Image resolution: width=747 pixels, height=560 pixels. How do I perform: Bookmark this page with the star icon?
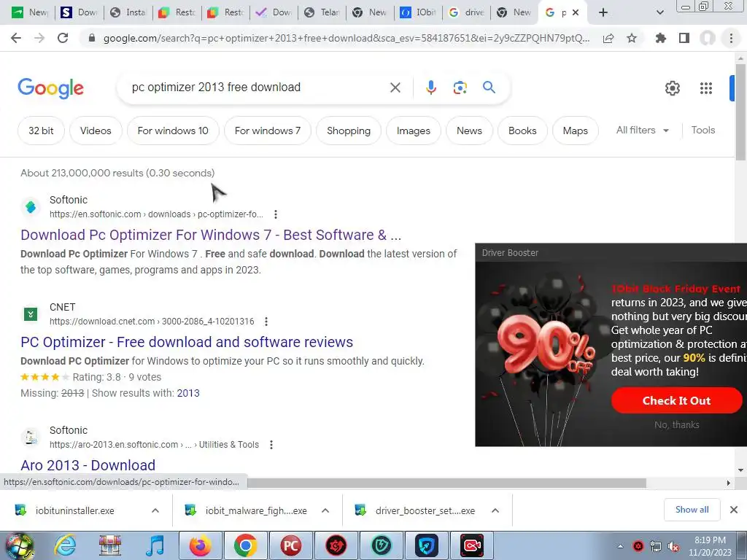tap(632, 38)
